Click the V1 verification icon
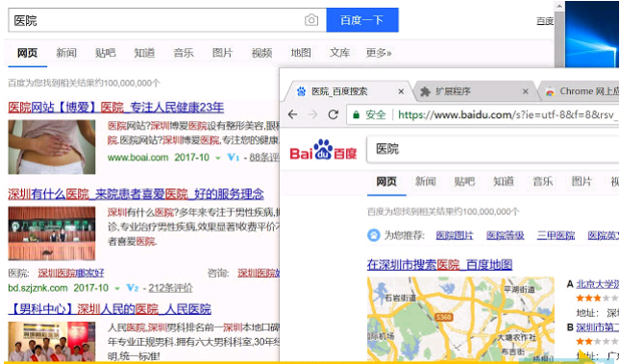 (234, 158)
